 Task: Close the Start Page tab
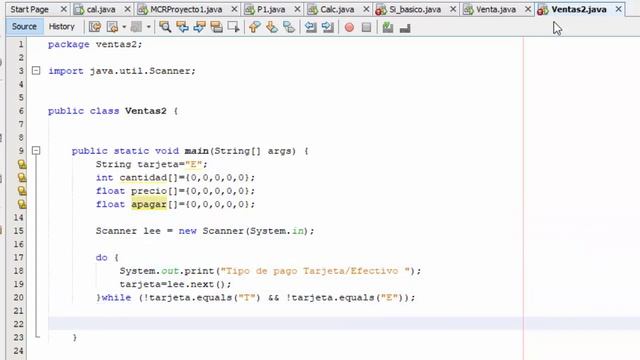click(x=64, y=9)
